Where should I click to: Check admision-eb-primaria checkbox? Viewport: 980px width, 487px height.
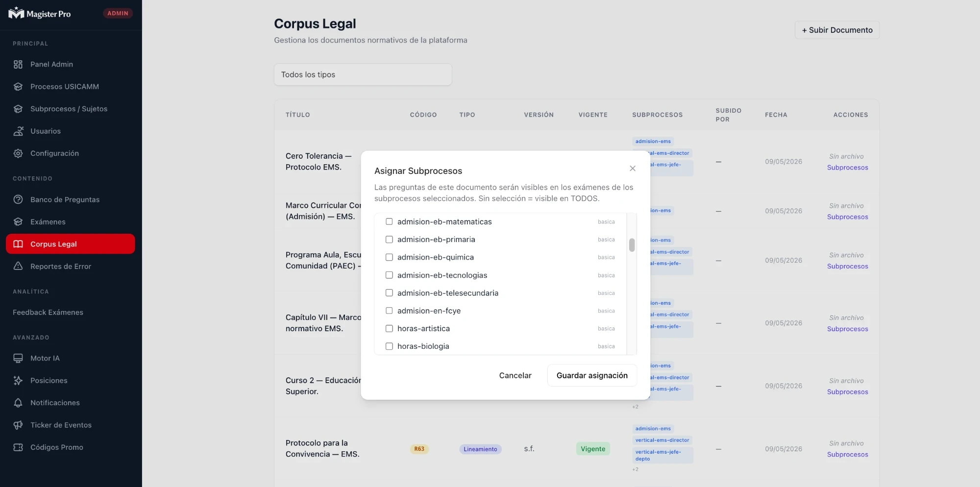click(x=389, y=240)
